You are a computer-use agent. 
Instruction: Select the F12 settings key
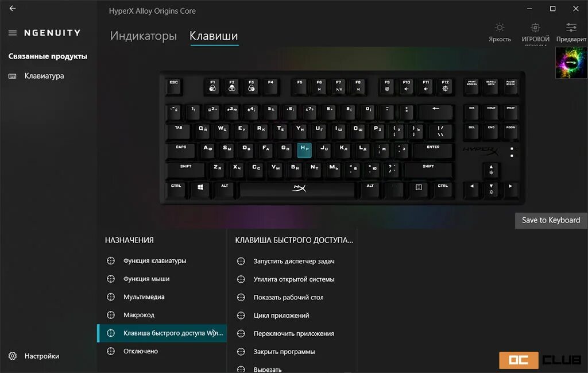[x=445, y=86]
